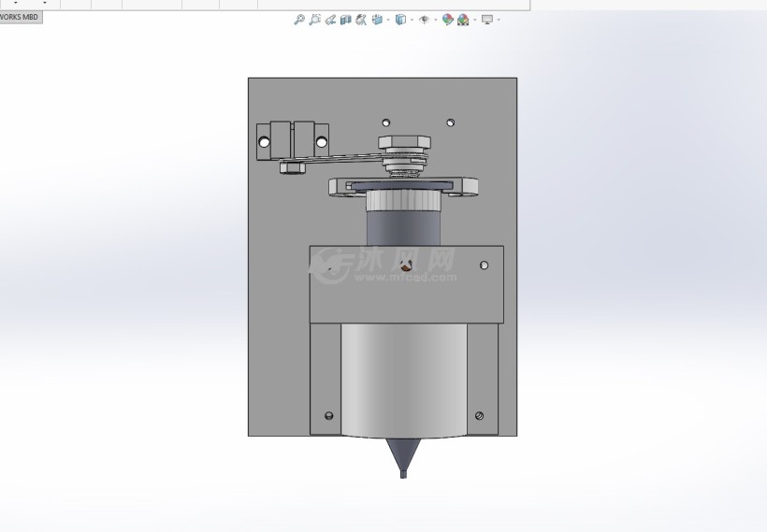Expand the Apply Scene dropdown arrow
Image resolution: width=767 pixels, height=532 pixels.
[x=474, y=20]
